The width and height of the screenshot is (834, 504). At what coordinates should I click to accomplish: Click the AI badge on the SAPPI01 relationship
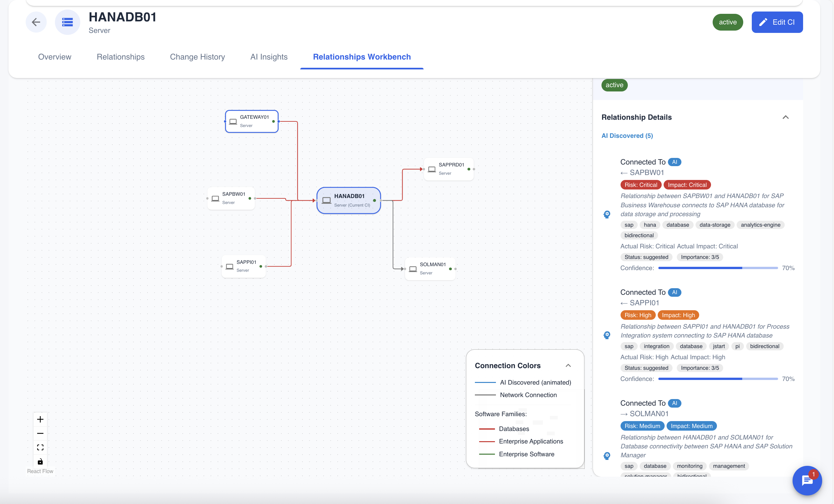click(x=675, y=292)
